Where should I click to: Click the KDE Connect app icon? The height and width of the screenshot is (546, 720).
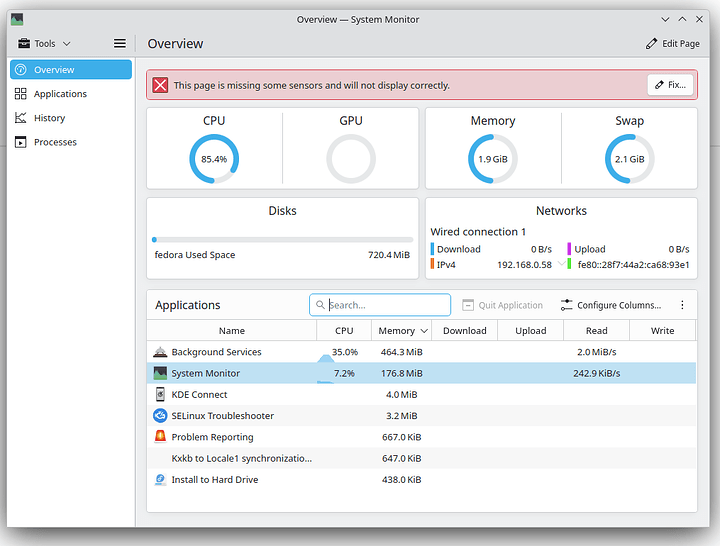pyautogui.click(x=160, y=394)
